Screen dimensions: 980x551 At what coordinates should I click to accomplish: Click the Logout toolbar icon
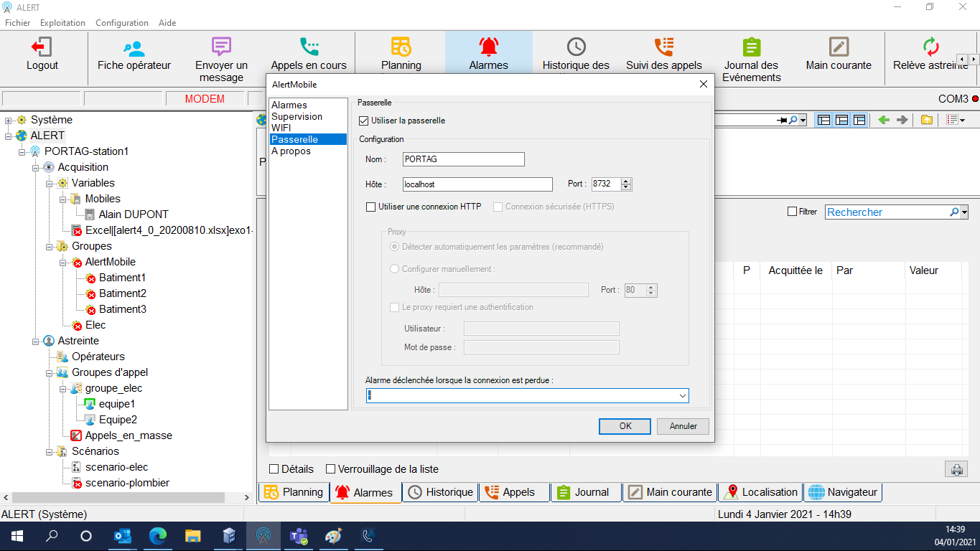pyautogui.click(x=42, y=54)
